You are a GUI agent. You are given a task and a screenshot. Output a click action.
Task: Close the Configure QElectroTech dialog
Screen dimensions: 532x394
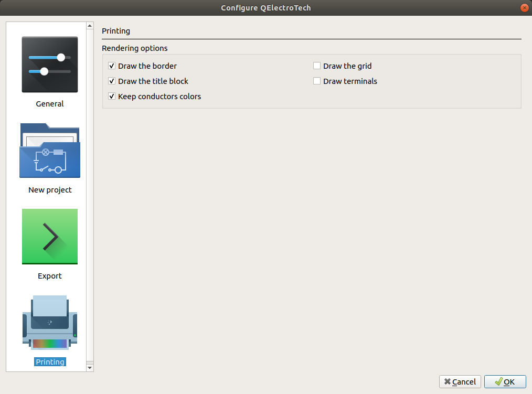pyautogui.click(x=524, y=8)
